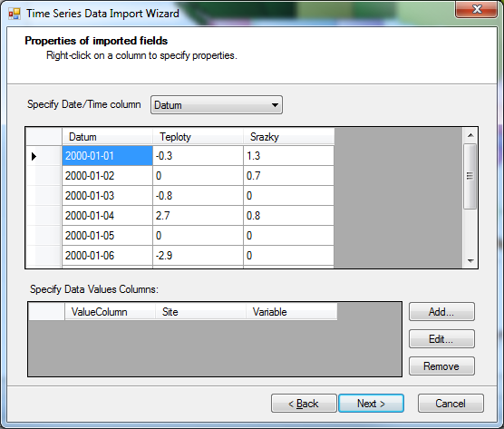This screenshot has height=429, width=504.
Task: Click the Variable column header
Action: pyautogui.click(x=292, y=312)
